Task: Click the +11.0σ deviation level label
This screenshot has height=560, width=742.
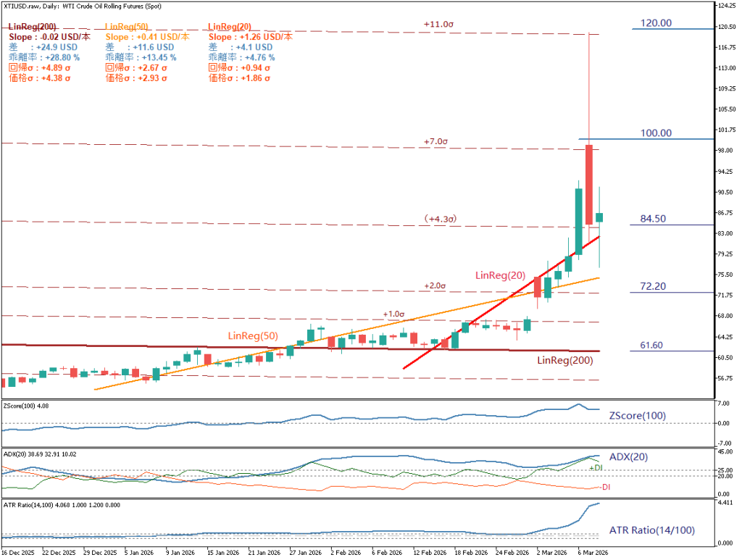Action: pyautogui.click(x=438, y=24)
